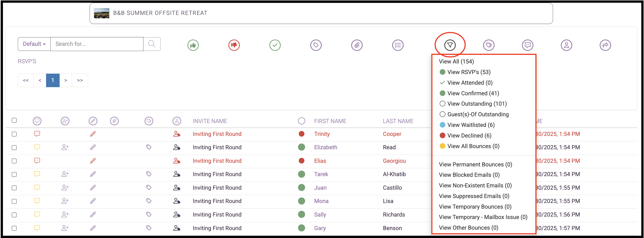The height and width of the screenshot is (238, 644).
Task: Select page 1 in pagination
Action: 53,80
